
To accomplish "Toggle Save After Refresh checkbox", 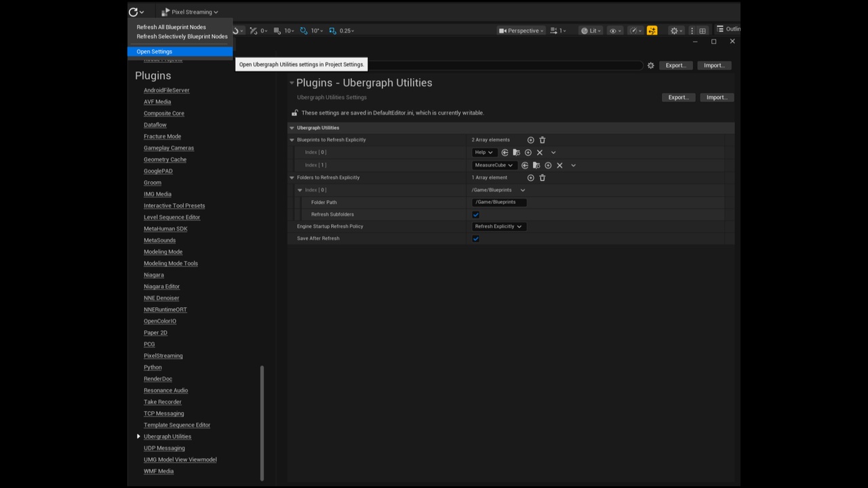I will [x=475, y=239].
